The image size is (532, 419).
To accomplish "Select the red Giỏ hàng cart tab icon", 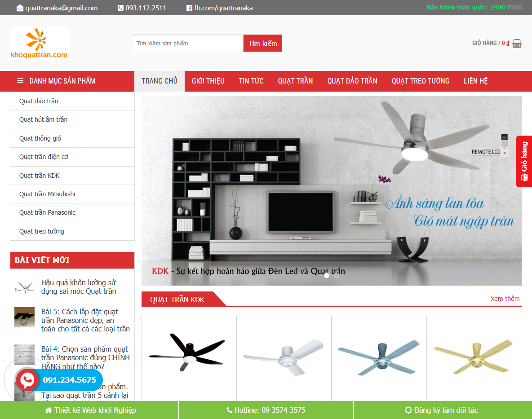I will coord(524,177).
